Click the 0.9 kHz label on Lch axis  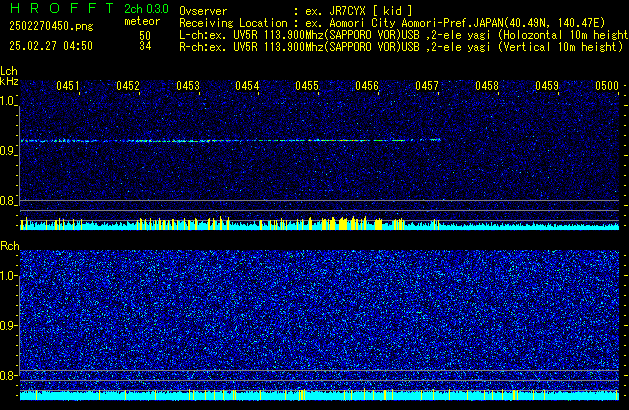coord(7,151)
